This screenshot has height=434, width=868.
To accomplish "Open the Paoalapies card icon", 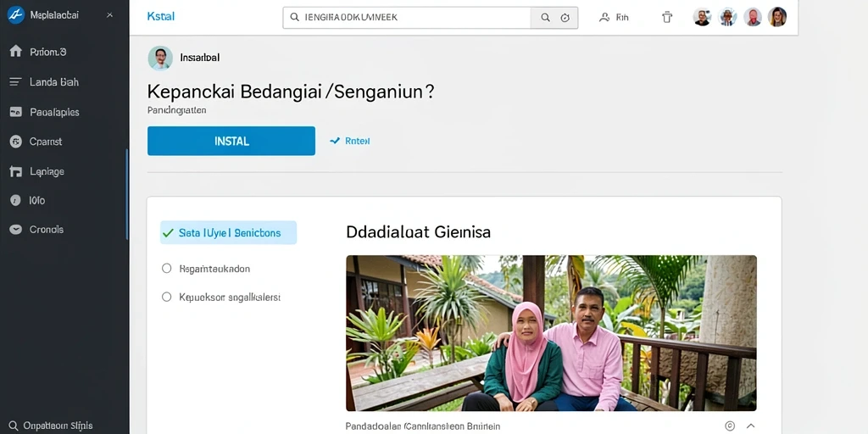I will click(x=15, y=112).
